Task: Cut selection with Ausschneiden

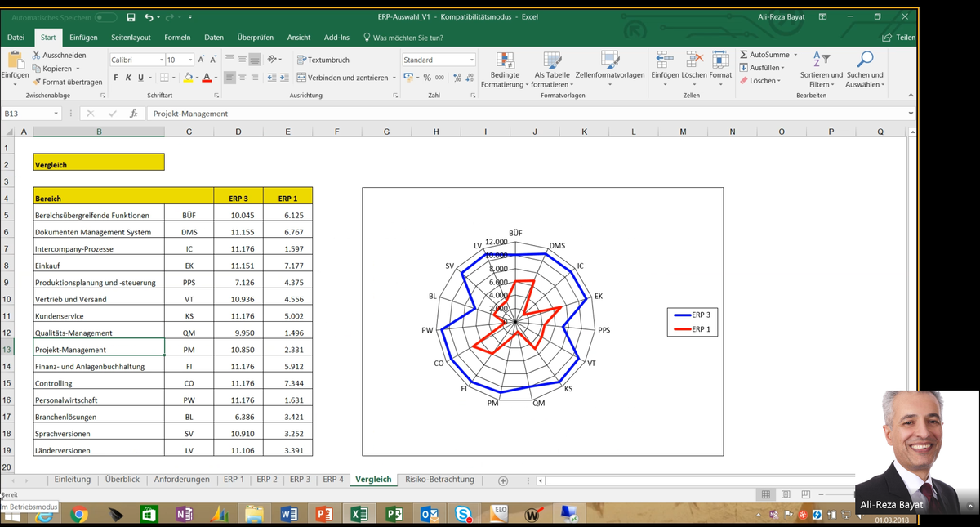Action: (x=59, y=56)
